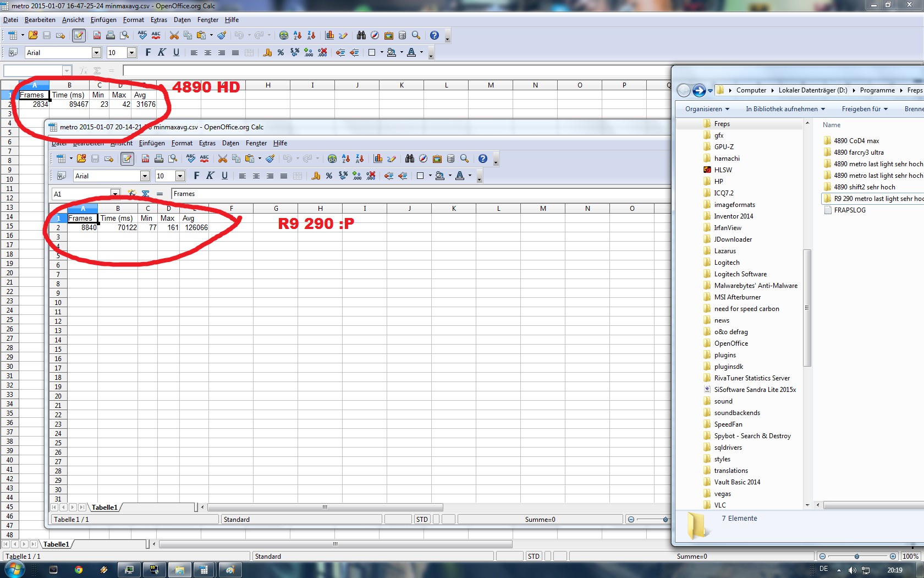The image size is (924, 578).
Task: Expand font name list in back Calc window
Action: pos(97,53)
